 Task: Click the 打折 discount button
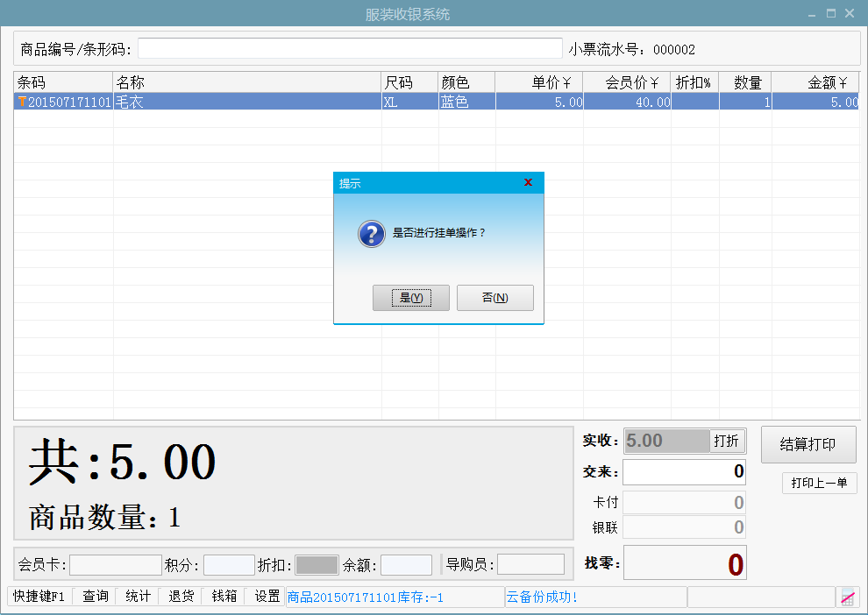tap(726, 441)
